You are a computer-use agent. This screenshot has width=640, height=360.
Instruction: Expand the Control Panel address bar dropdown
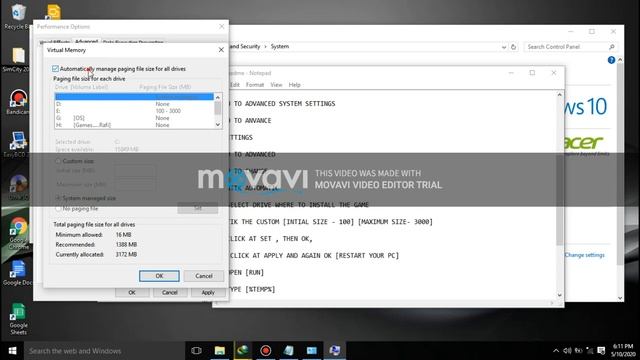click(x=504, y=47)
